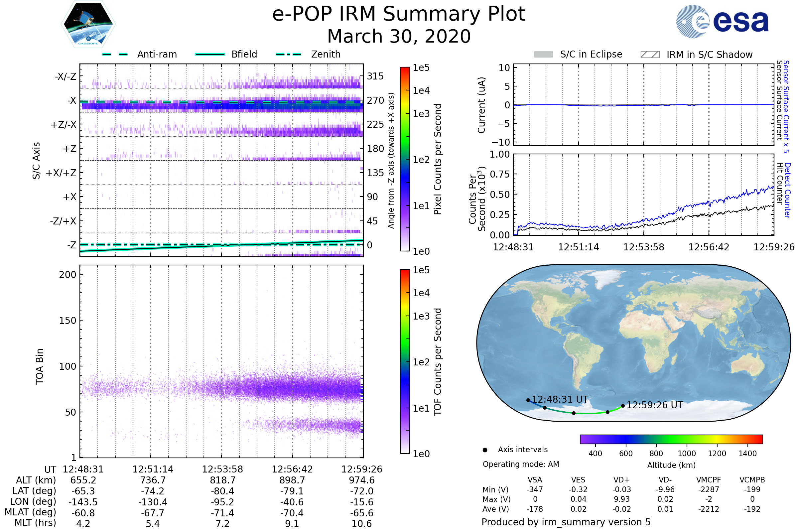Click the VMCPF voltage column header
This screenshot has height=532, width=798.
709,480
